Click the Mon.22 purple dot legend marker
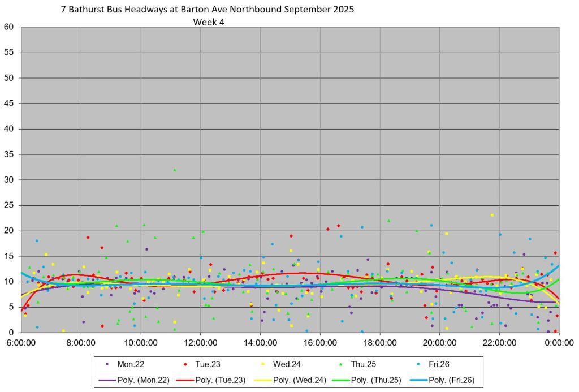Viewport: 579px width, 392px height. (x=107, y=365)
